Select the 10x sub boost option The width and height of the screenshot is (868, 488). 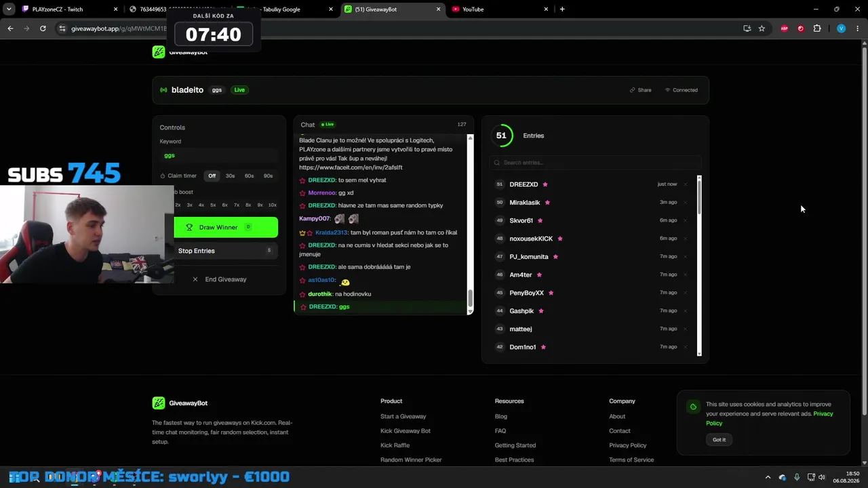pos(273,205)
